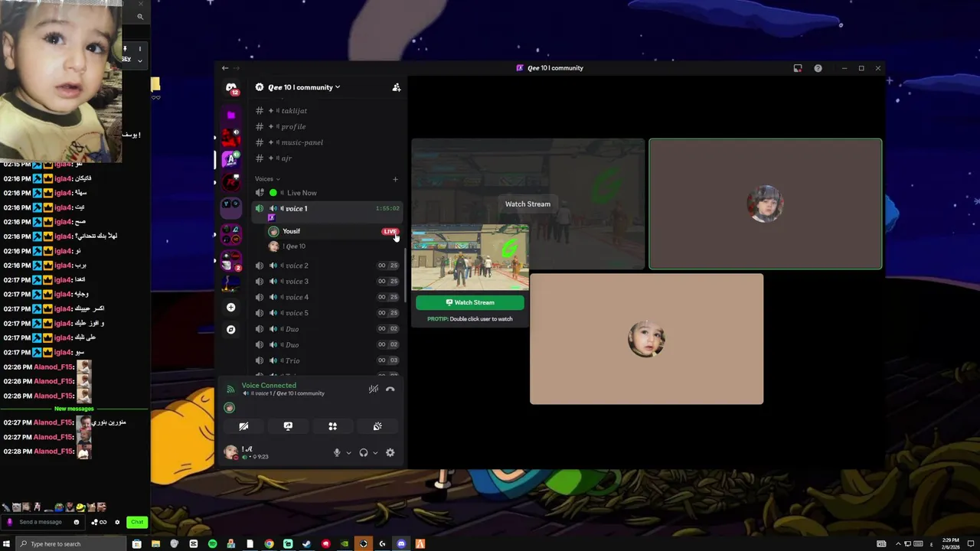Click the green Watch Stream button
The width and height of the screenshot is (980, 551).
[470, 302]
